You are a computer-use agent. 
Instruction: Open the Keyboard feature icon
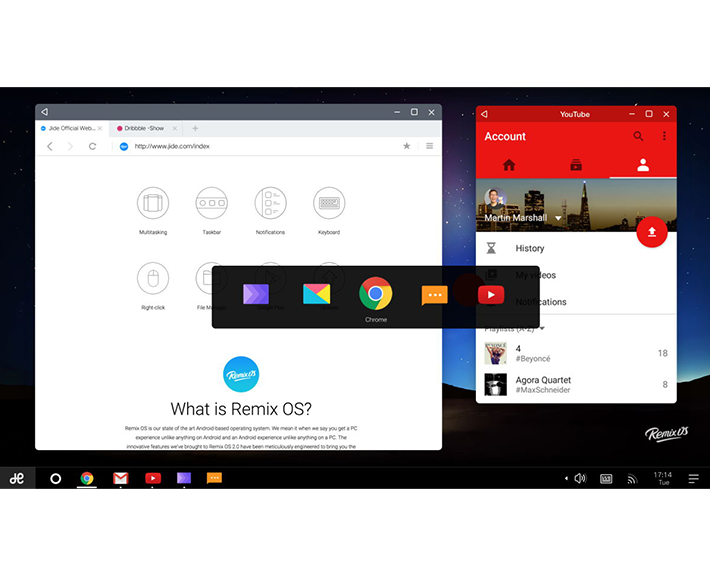point(329,203)
